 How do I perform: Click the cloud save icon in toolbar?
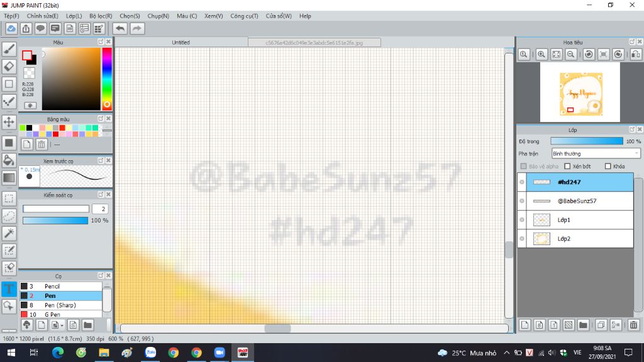tap(11, 28)
